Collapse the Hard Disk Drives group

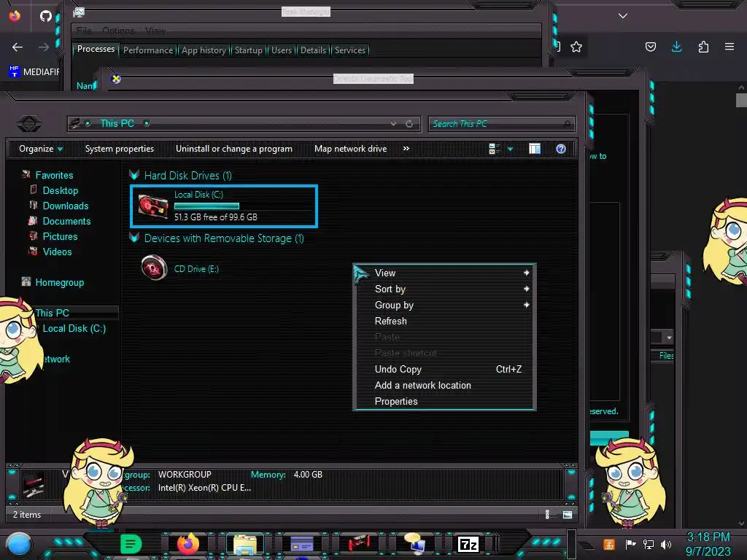click(x=134, y=175)
